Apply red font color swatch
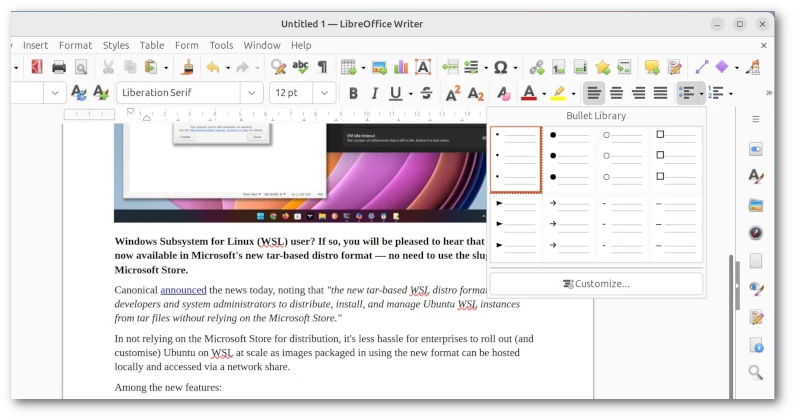The width and height of the screenshot is (794, 418). (529, 93)
